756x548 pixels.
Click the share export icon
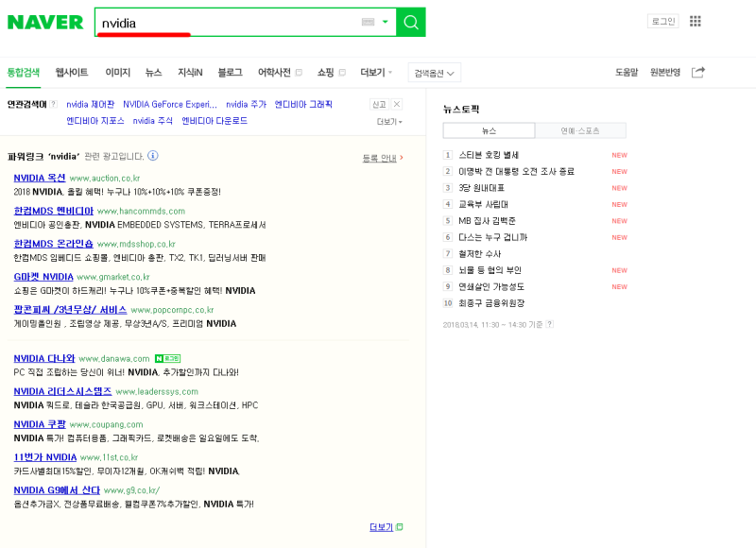pos(698,73)
